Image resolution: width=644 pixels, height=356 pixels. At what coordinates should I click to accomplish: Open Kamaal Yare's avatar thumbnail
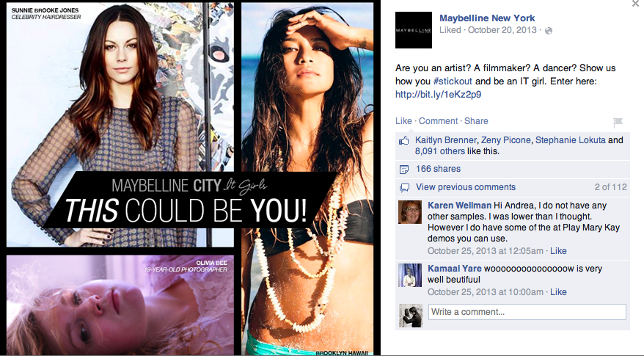coord(410,275)
